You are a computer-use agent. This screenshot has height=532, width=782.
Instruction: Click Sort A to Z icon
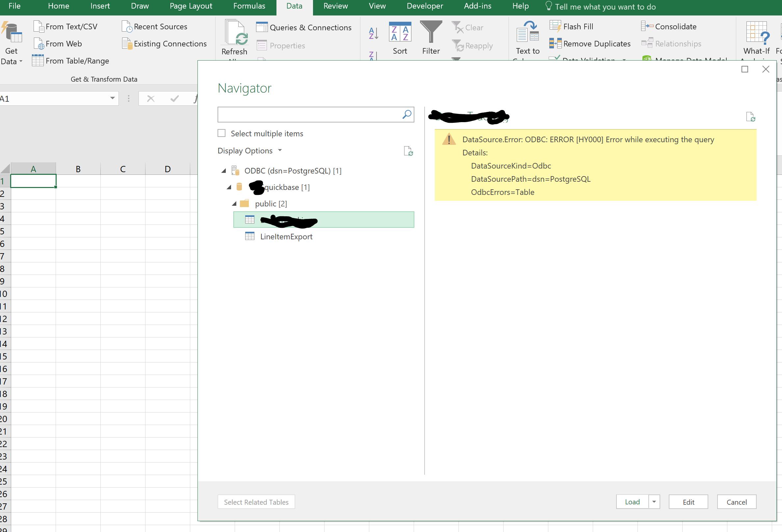[x=374, y=33]
